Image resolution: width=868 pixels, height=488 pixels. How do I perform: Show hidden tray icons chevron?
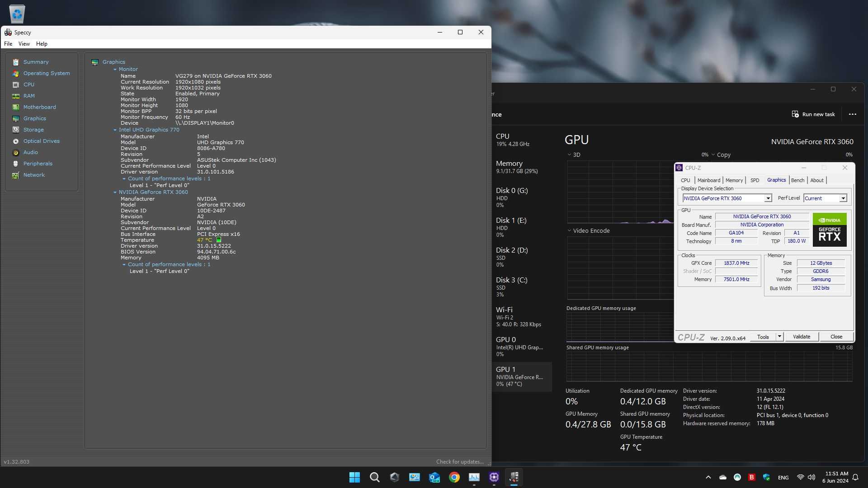point(708,477)
